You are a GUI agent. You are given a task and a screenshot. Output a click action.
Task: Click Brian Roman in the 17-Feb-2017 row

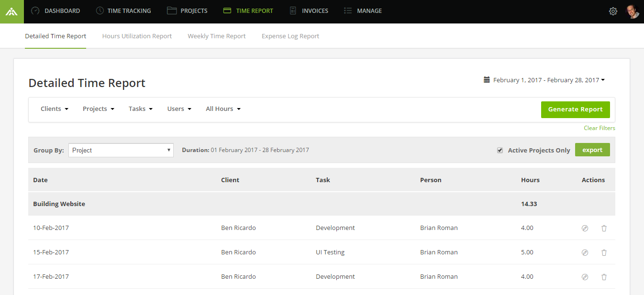pos(439,276)
